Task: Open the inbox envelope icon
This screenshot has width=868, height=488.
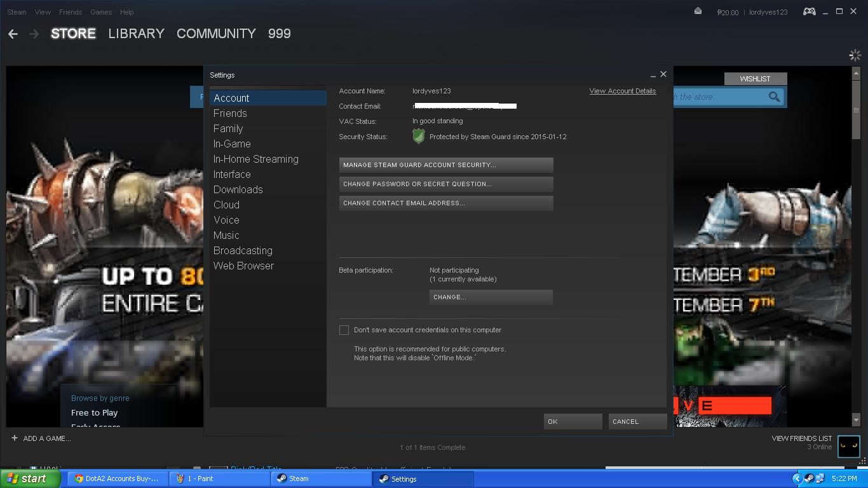Action: (x=698, y=11)
